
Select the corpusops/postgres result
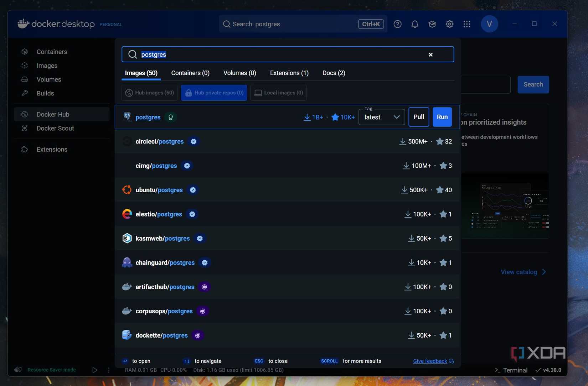point(287,311)
